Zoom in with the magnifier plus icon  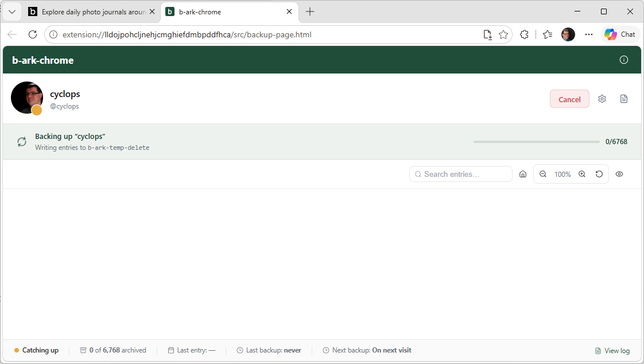[x=582, y=174]
